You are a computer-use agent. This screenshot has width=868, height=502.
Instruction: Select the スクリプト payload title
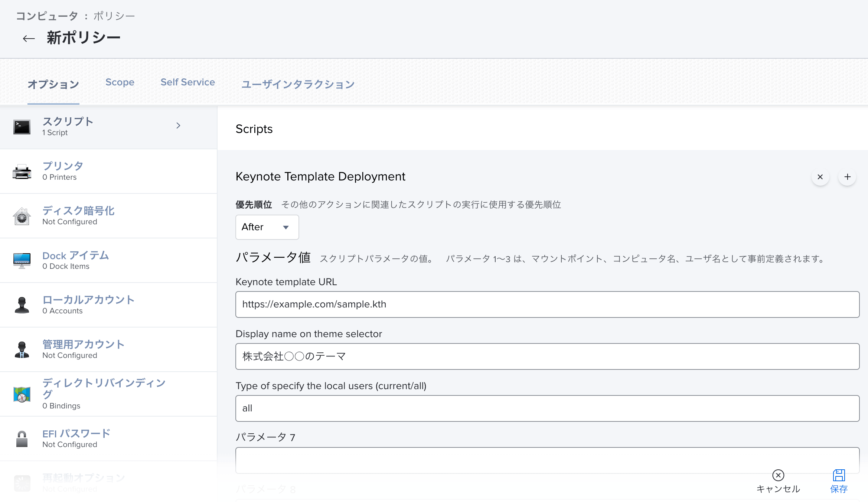[68, 121]
